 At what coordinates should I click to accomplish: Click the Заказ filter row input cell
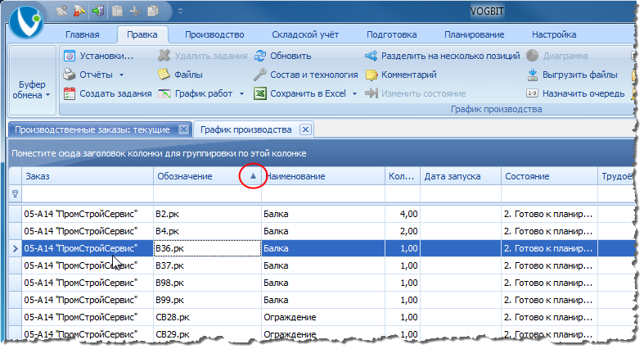(88, 193)
